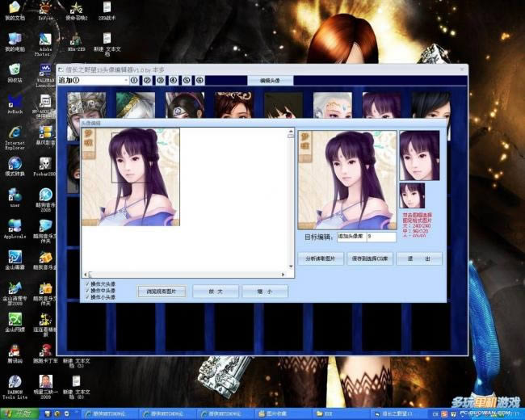Open Internet Explorer desktop icon
This screenshot has height=420, width=525.
(x=15, y=134)
